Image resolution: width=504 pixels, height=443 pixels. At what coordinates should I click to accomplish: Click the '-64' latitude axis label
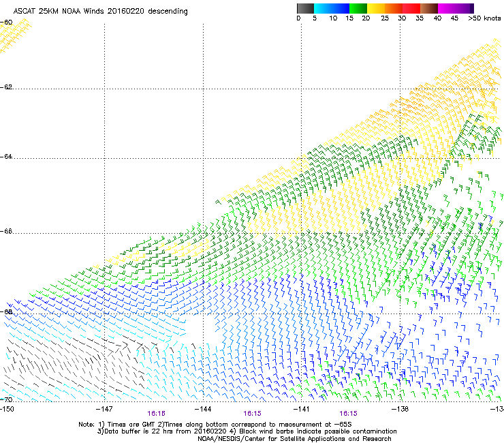tap(6, 157)
